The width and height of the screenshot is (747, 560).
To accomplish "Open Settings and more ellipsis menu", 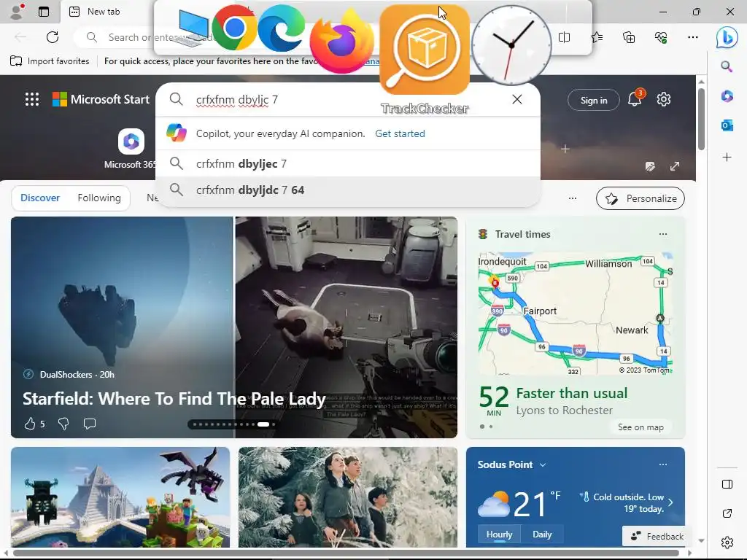I will click(x=693, y=37).
